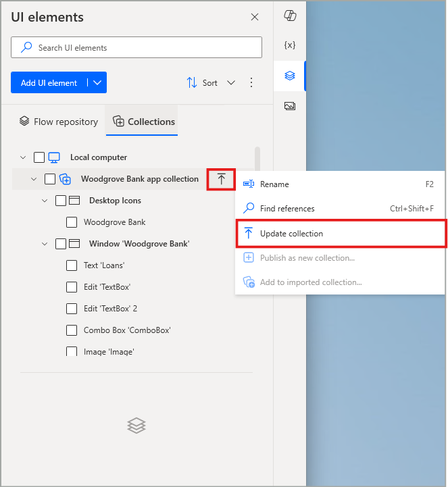
Task: Check the Local computer checkbox
Action: click(x=39, y=157)
